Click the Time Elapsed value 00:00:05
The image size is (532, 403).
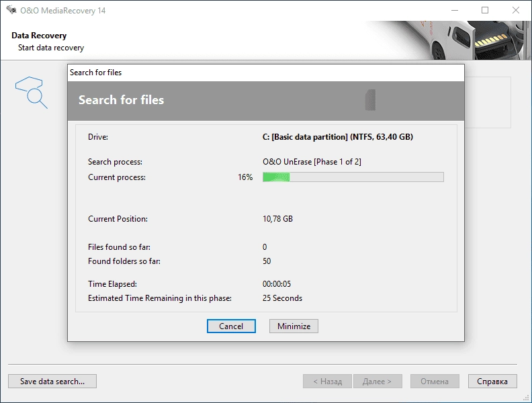(x=277, y=284)
